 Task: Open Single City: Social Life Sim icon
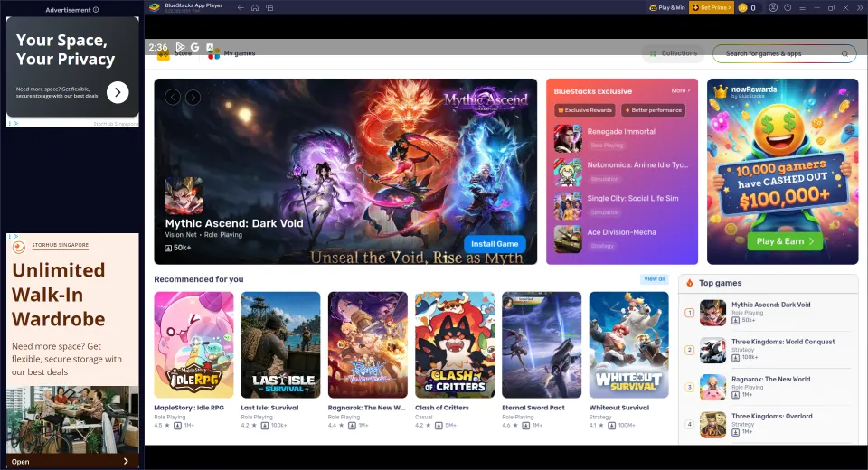[568, 205]
